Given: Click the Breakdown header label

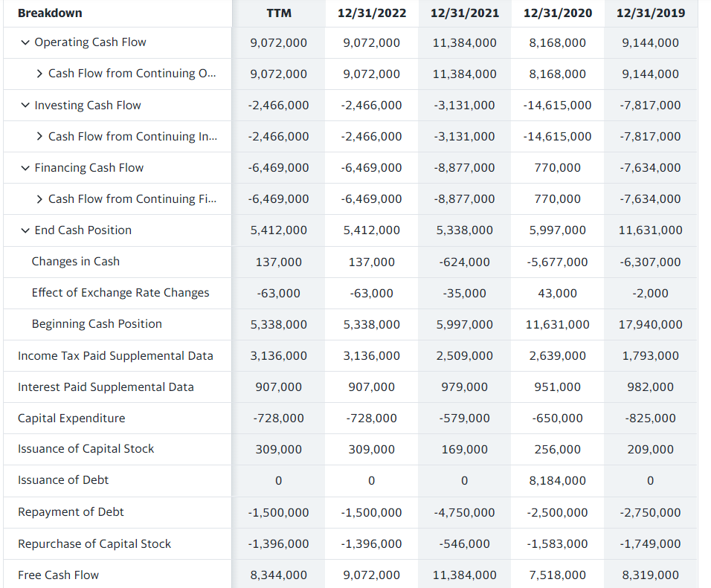Looking at the screenshot, I should point(50,13).
